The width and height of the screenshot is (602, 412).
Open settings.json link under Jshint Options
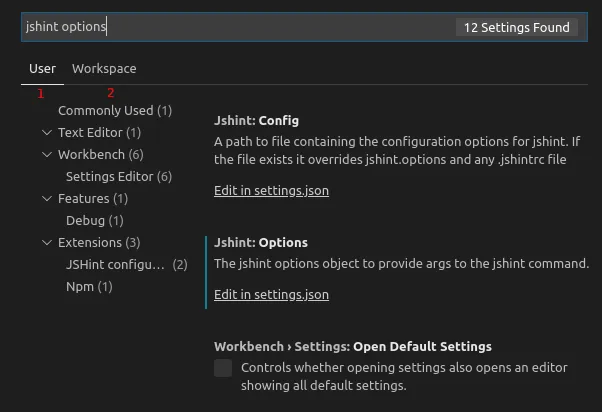pyautogui.click(x=271, y=295)
